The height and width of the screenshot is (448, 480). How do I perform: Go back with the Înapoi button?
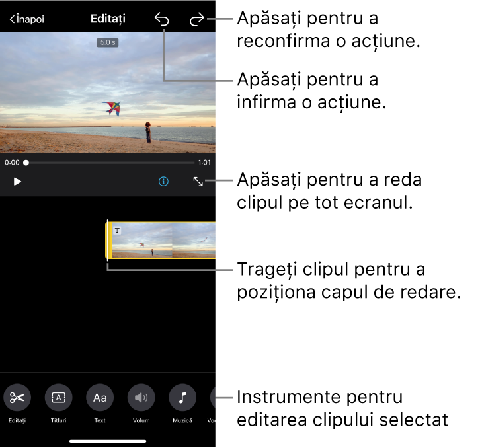(27, 19)
